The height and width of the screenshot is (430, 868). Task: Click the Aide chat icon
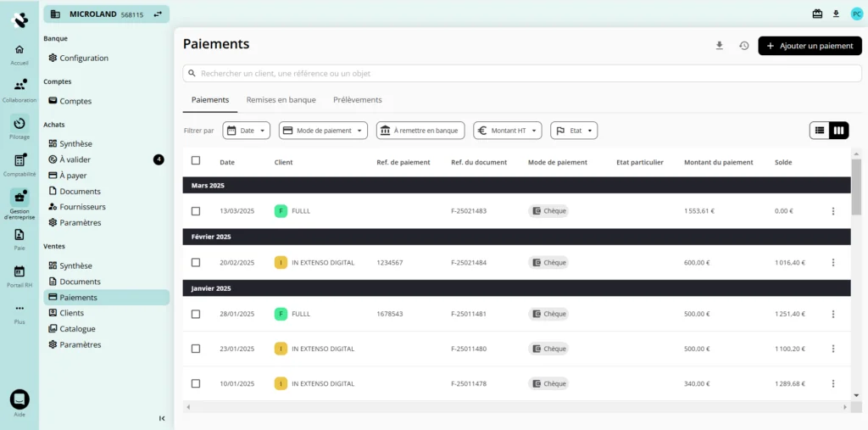pos(19,399)
